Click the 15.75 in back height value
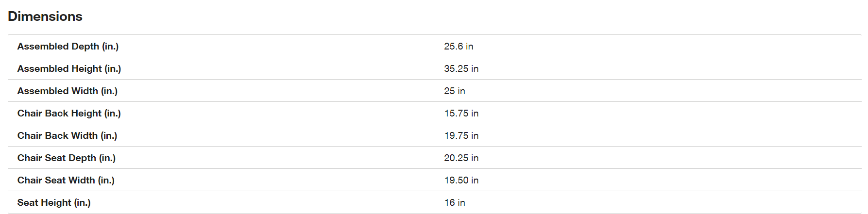868x214 pixels. click(461, 113)
